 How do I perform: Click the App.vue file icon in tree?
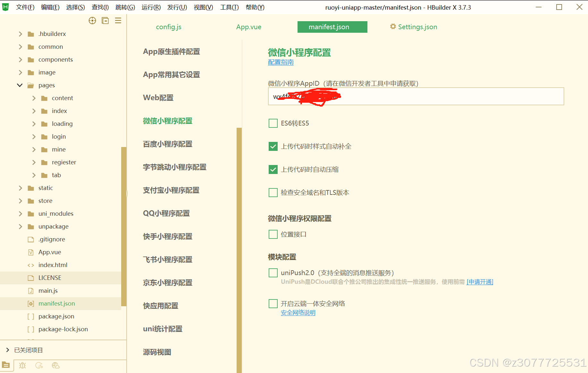pos(31,252)
